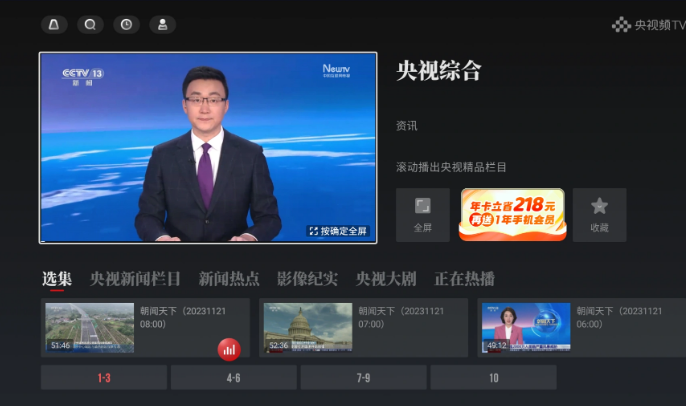Select the 选集 tab
Viewport: 686px width, 406px height.
[x=57, y=279]
